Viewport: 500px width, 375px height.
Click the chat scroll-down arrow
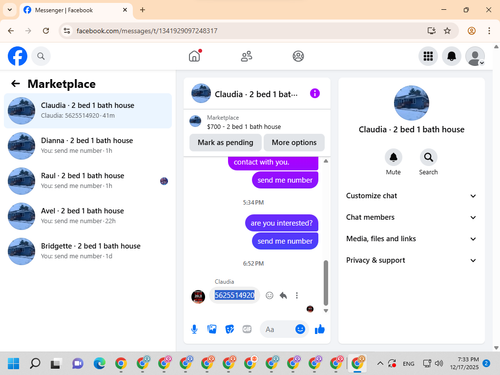[x=326, y=311]
